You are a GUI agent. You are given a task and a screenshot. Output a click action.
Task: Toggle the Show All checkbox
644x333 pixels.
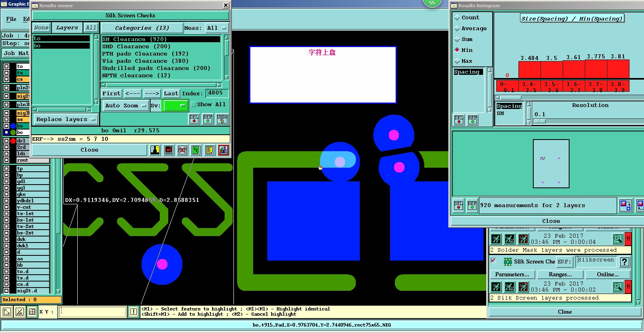[194, 105]
